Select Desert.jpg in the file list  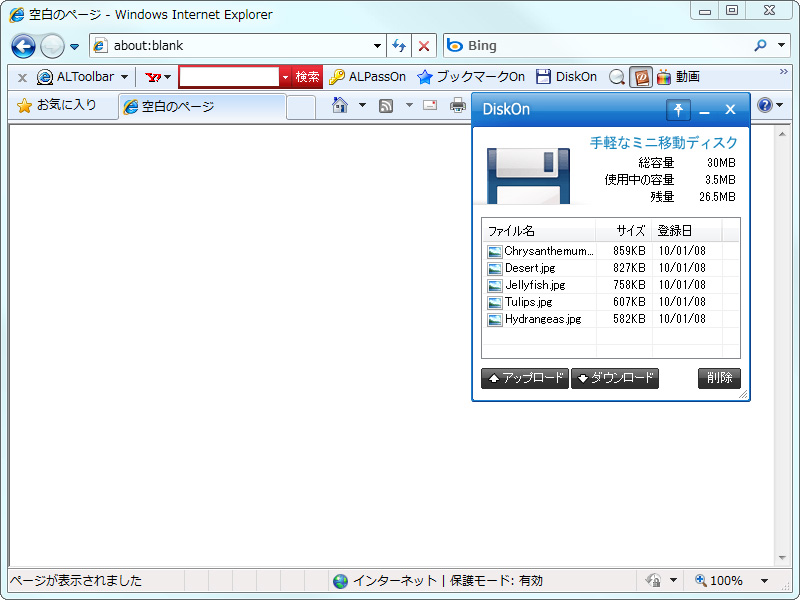pyautogui.click(x=611, y=268)
